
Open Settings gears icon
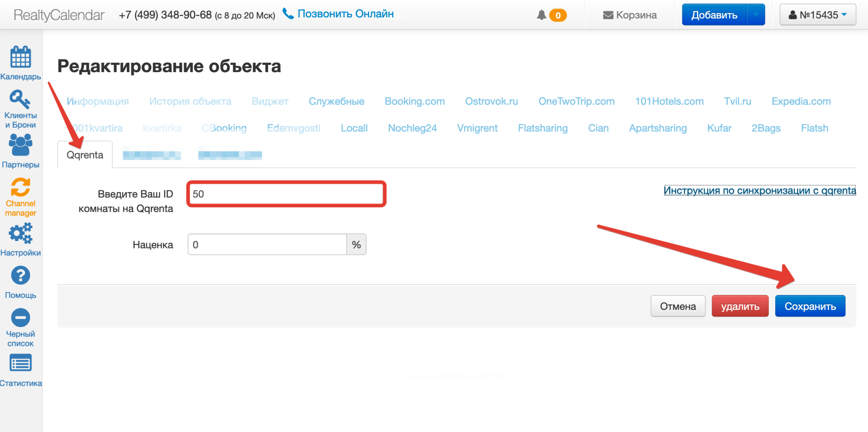coord(20,233)
